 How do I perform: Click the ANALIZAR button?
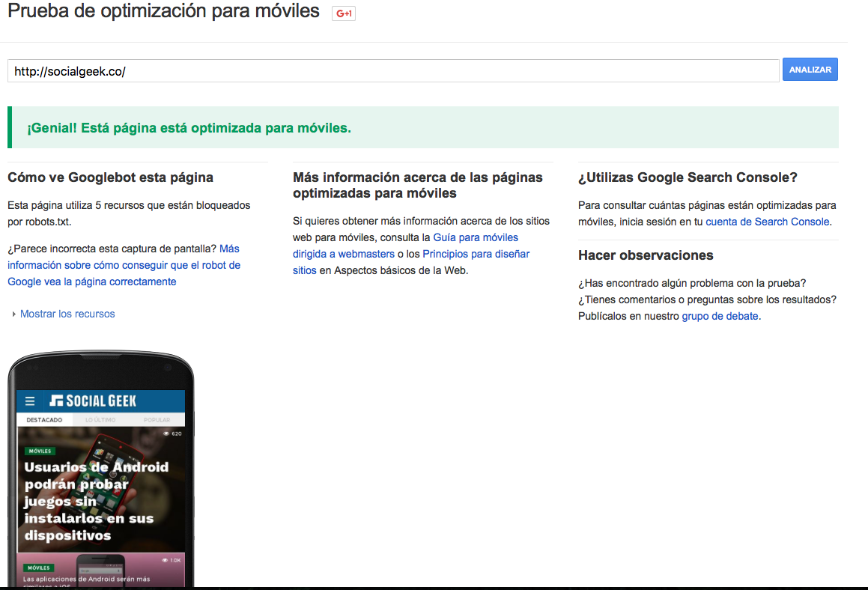pos(810,69)
